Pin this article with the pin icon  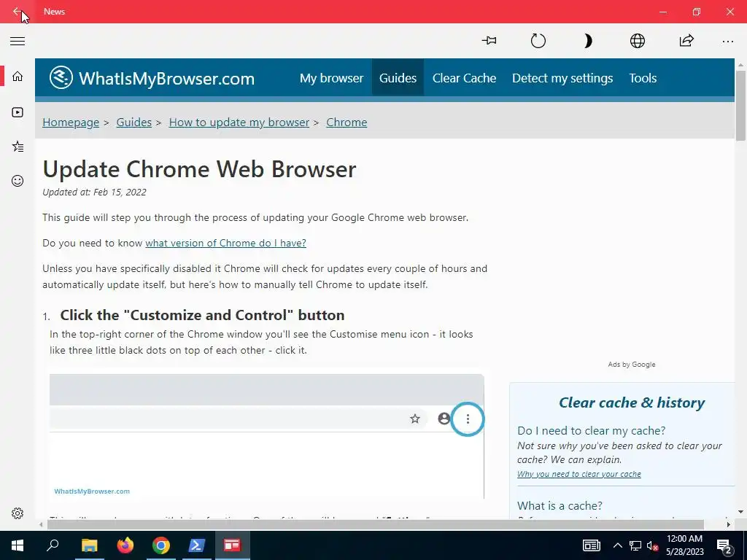pyautogui.click(x=489, y=41)
